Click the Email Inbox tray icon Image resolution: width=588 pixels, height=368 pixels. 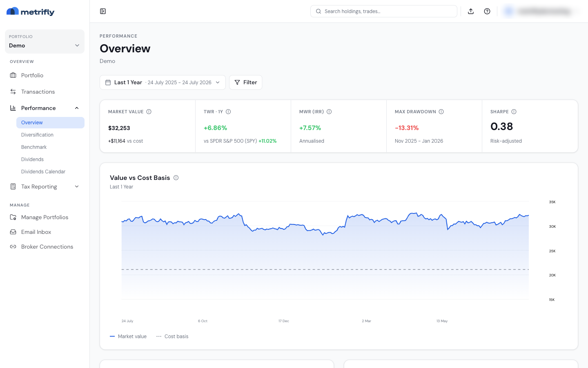tap(13, 232)
